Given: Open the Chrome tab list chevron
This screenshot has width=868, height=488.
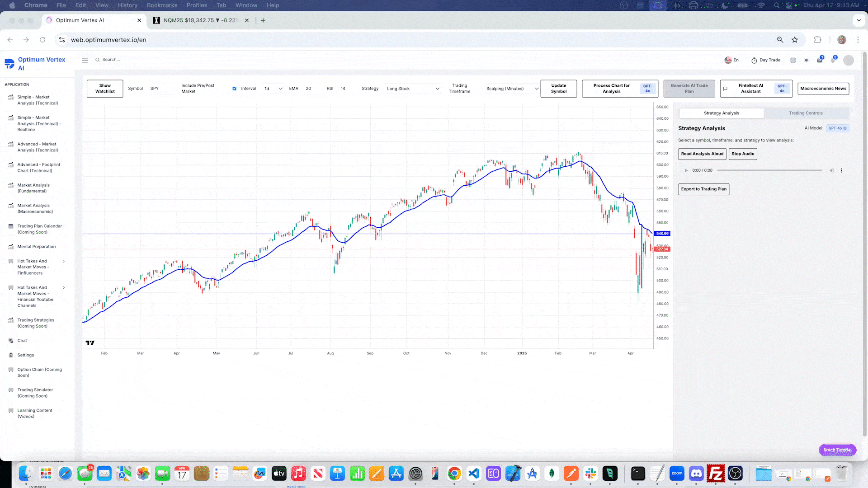Looking at the screenshot, I should tap(859, 20).
